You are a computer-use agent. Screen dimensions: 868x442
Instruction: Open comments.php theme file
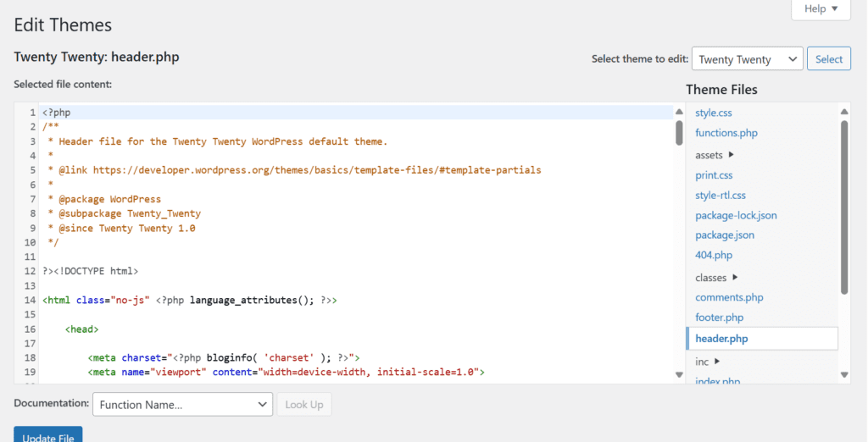(729, 297)
